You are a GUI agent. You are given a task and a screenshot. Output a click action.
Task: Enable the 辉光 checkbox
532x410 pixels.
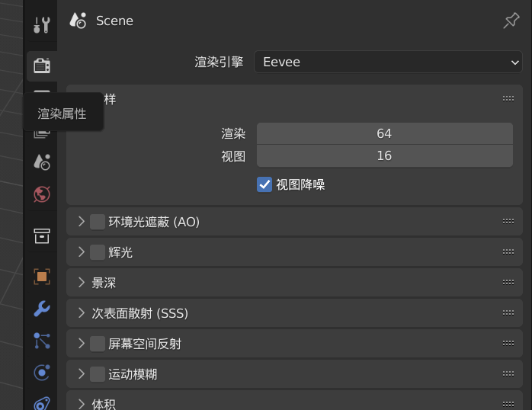[x=98, y=252]
